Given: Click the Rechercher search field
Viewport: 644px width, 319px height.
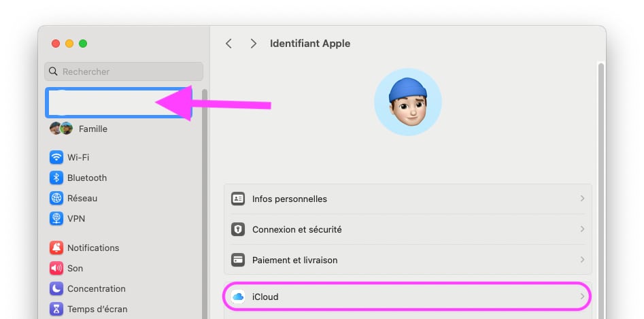Looking at the screenshot, I should point(124,71).
